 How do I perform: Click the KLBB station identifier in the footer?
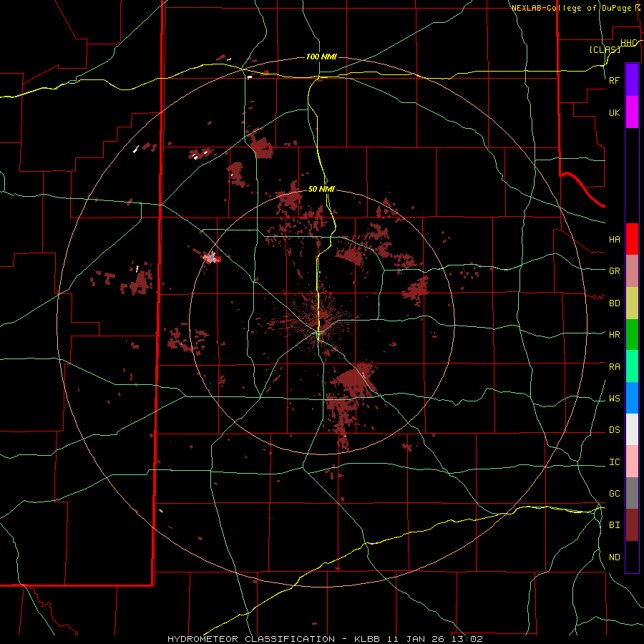[367, 639]
